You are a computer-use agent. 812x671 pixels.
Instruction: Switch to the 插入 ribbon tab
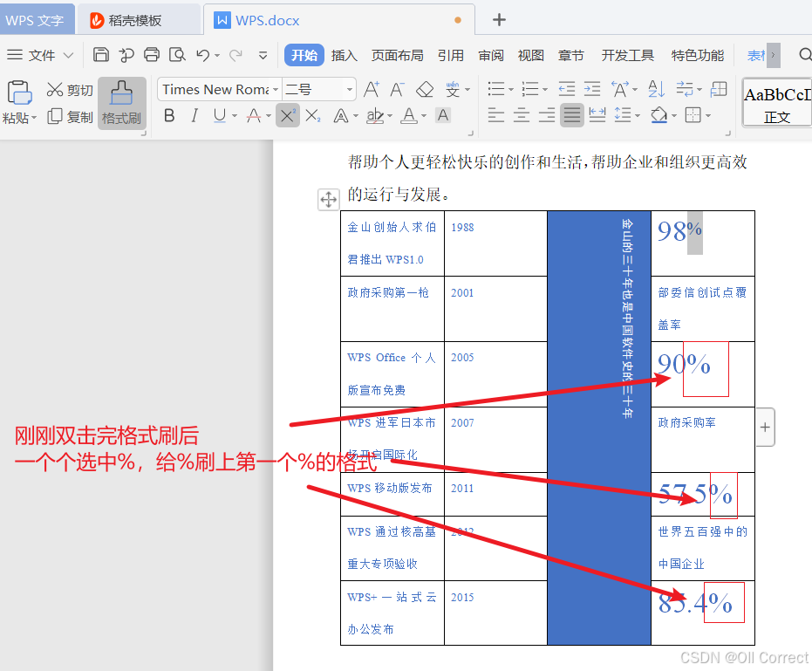point(345,55)
